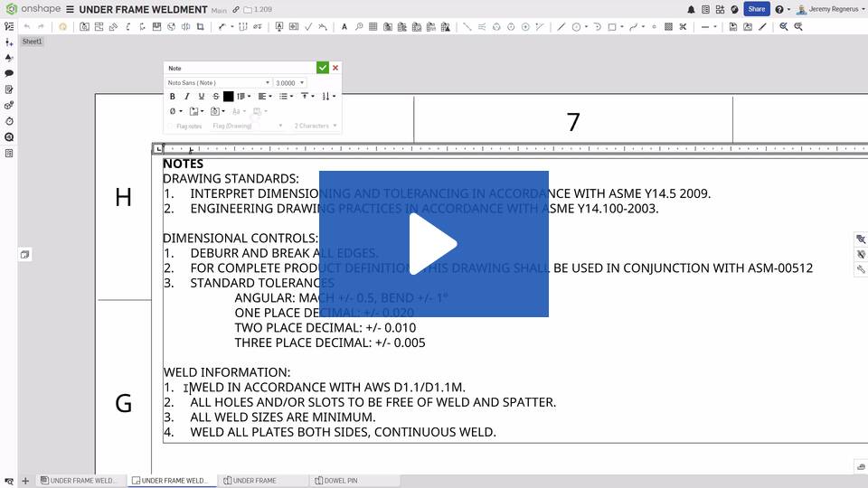Select the rectangle sketch tool
This screenshot has height=488, width=868.
point(612,26)
